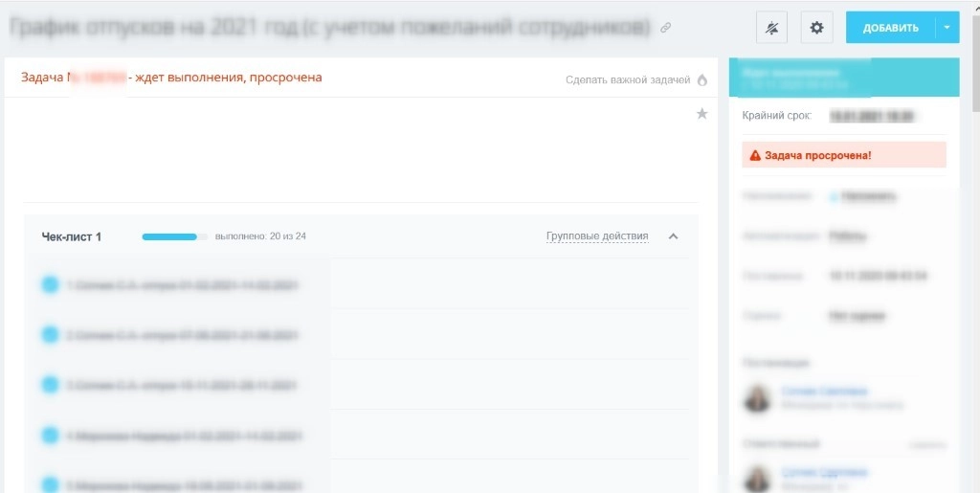Click the checklist progress bar
Image resolution: width=980 pixels, height=493 pixels.
point(174,236)
